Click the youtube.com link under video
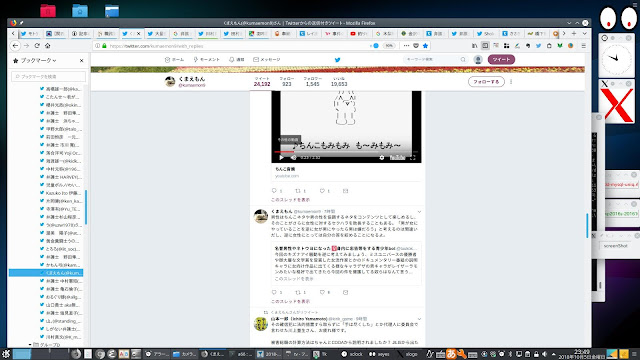 point(287,176)
